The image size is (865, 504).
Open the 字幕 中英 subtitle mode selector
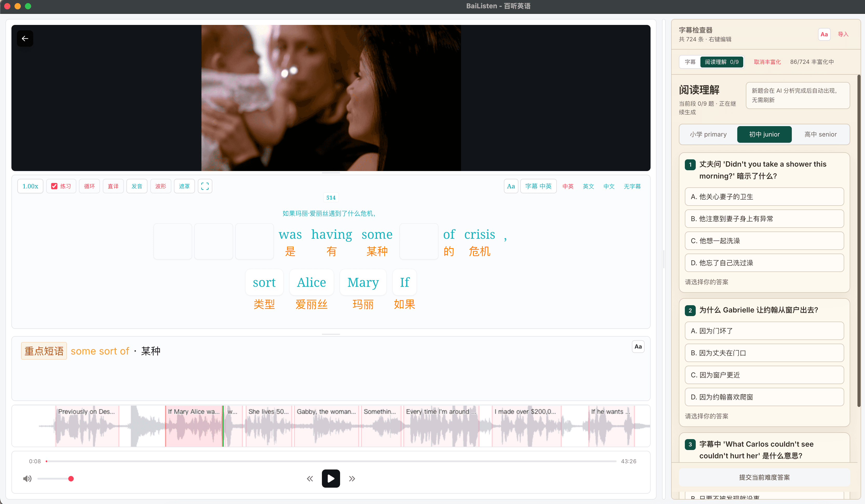[538, 186]
